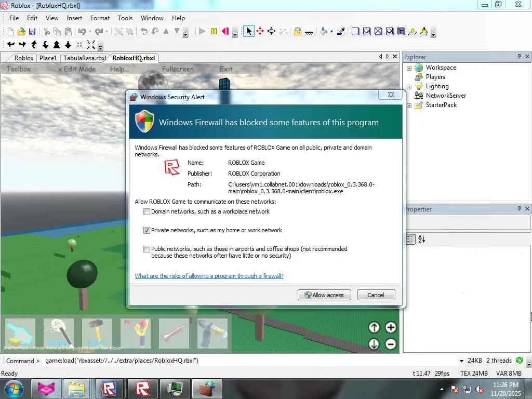Click the pink Reset playback icon
The width and height of the screenshot is (532, 399).
click(x=225, y=32)
